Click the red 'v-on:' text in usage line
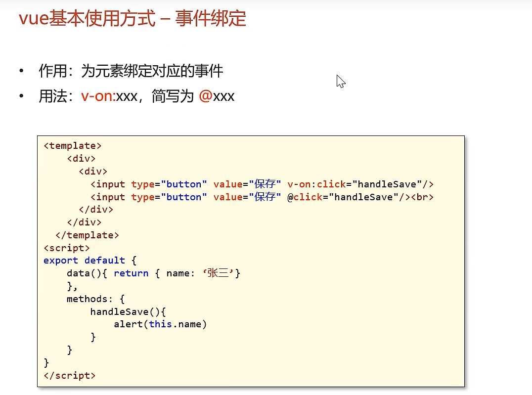The image size is (532, 395). 98,96
